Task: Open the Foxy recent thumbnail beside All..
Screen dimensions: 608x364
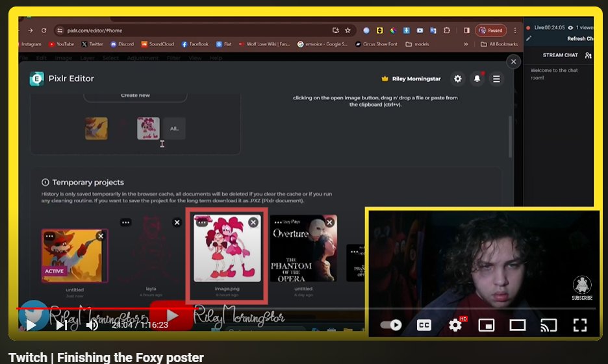Action: pos(97,128)
